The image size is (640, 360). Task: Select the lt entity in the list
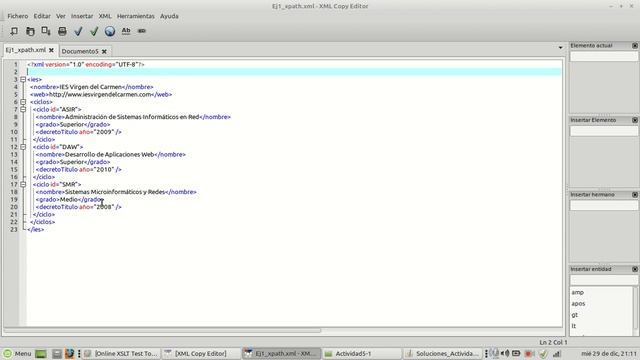(x=574, y=326)
